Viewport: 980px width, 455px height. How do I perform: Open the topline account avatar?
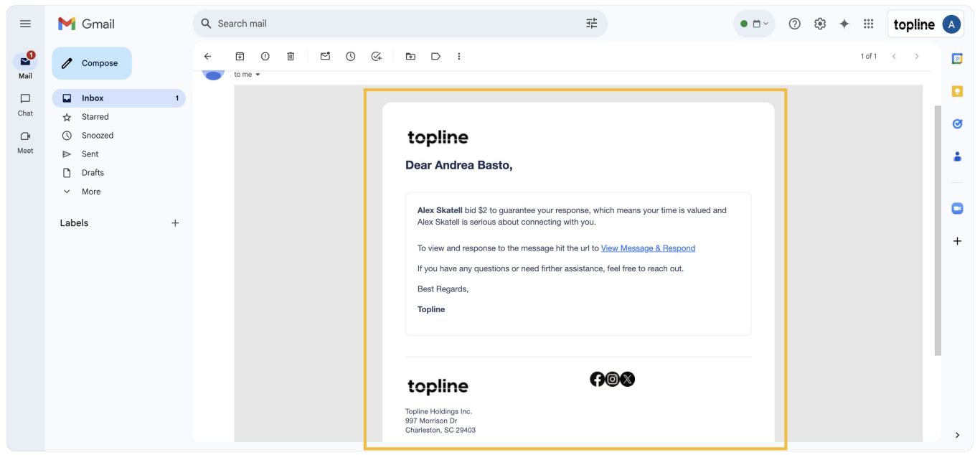[x=951, y=24]
